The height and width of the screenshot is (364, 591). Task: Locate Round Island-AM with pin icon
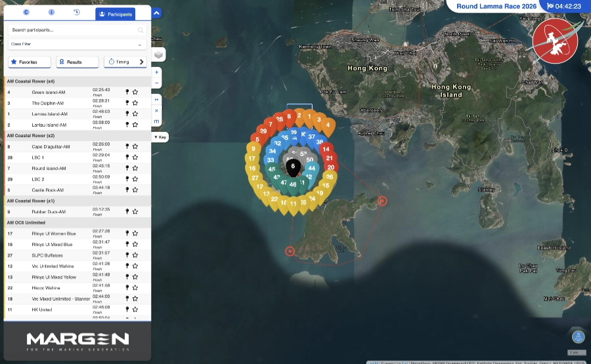127,169
